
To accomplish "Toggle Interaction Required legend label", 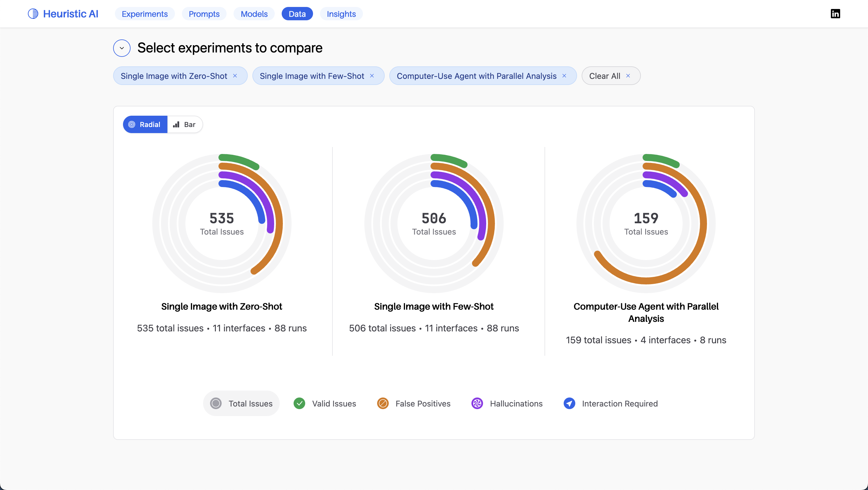I will [620, 403].
